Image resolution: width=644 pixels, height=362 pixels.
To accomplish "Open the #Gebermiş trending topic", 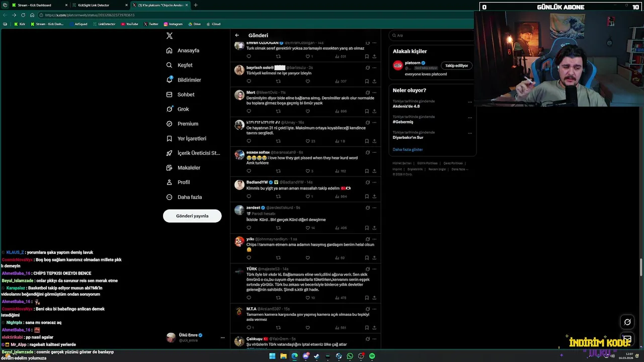I will (403, 122).
